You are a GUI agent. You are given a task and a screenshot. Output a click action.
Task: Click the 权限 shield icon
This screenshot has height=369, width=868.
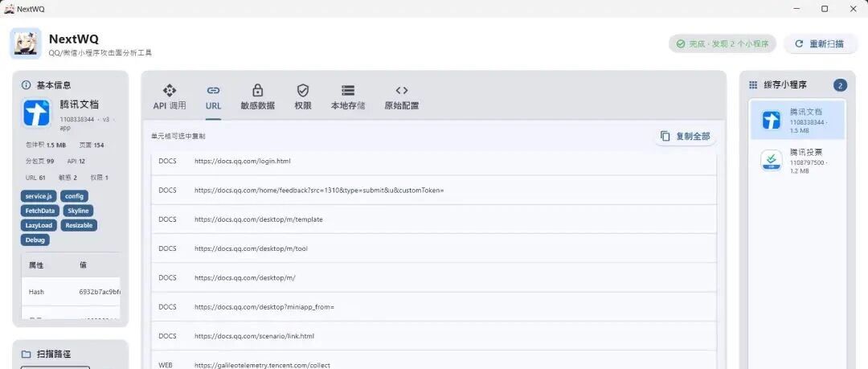303,90
